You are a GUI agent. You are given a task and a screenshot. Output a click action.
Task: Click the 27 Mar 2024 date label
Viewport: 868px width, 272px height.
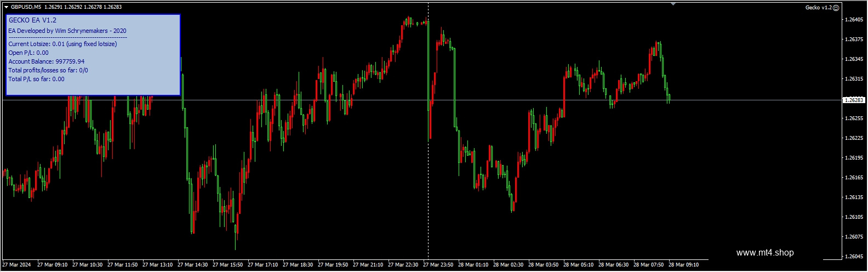[17, 265]
